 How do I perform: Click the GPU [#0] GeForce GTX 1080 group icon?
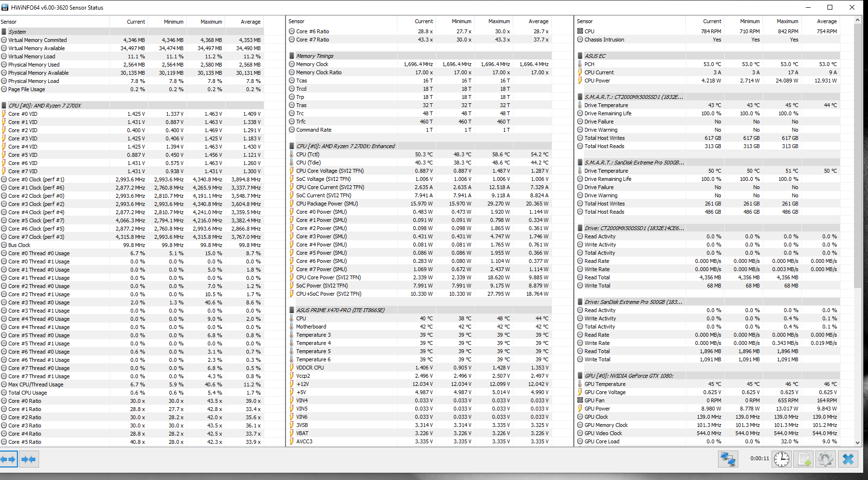click(580, 376)
